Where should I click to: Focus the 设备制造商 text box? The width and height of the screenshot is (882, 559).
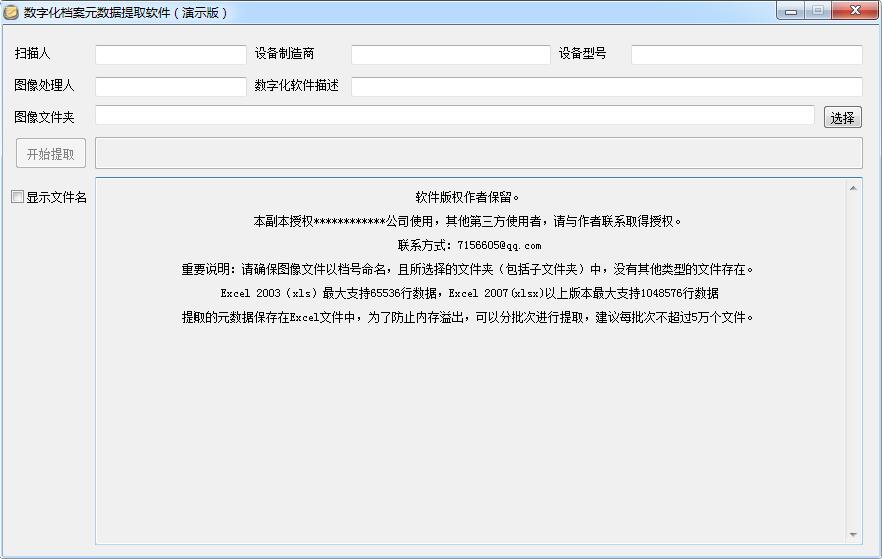click(x=451, y=55)
